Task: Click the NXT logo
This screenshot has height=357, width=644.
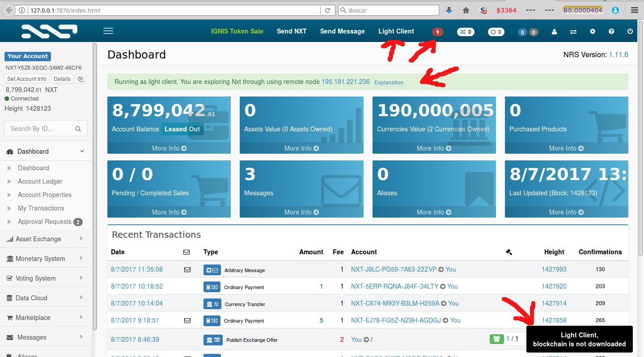Action: point(49,31)
